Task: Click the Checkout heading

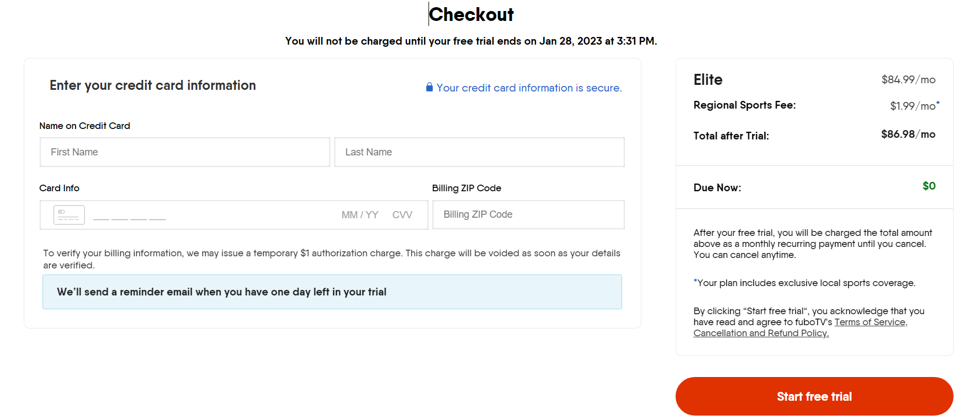Action: tap(471, 14)
